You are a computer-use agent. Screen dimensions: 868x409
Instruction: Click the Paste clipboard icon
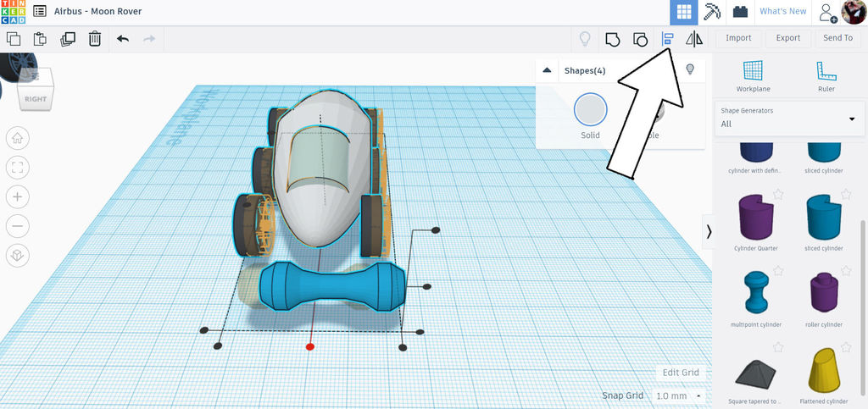click(40, 39)
